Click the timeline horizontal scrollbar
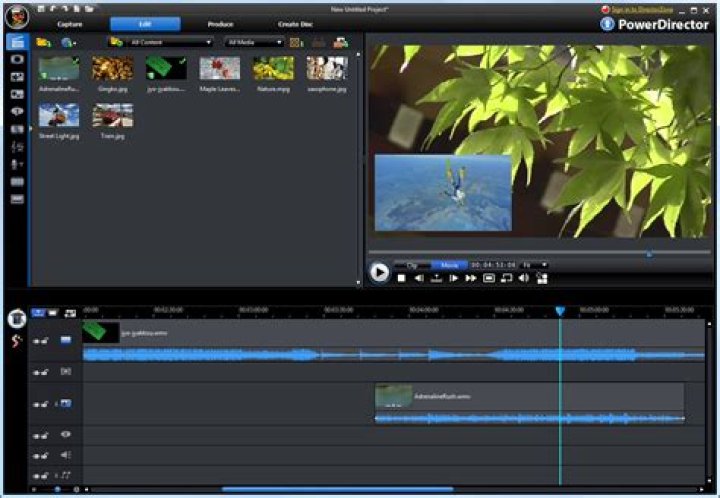The width and height of the screenshot is (720, 498). (x=338, y=489)
